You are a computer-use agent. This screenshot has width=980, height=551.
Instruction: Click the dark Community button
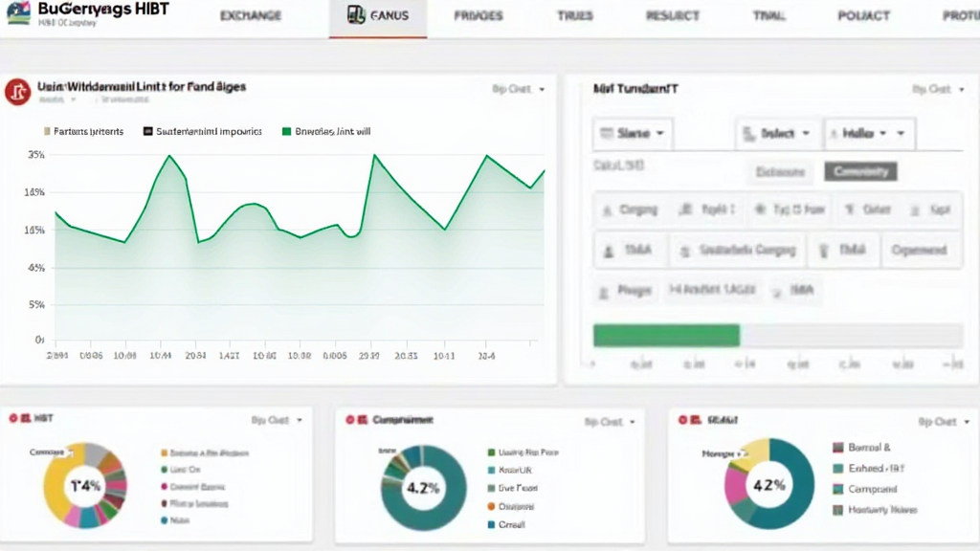(x=860, y=172)
